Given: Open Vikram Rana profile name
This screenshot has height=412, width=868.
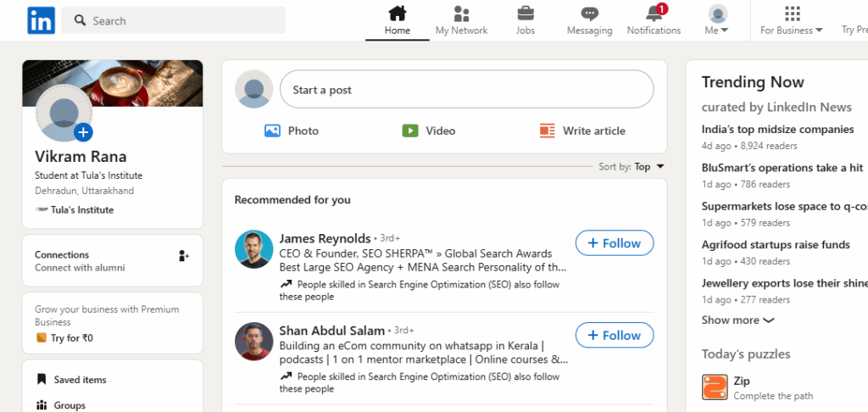Looking at the screenshot, I should (81, 157).
